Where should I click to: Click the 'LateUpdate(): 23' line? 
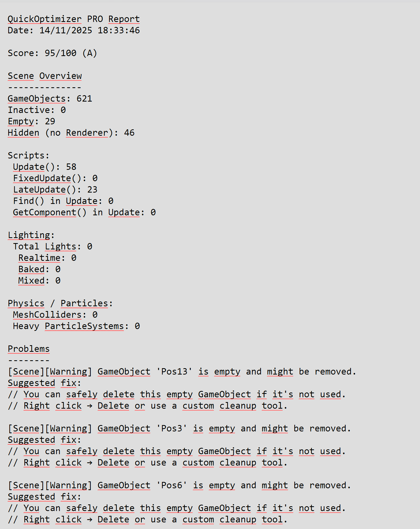[x=55, y=190]
